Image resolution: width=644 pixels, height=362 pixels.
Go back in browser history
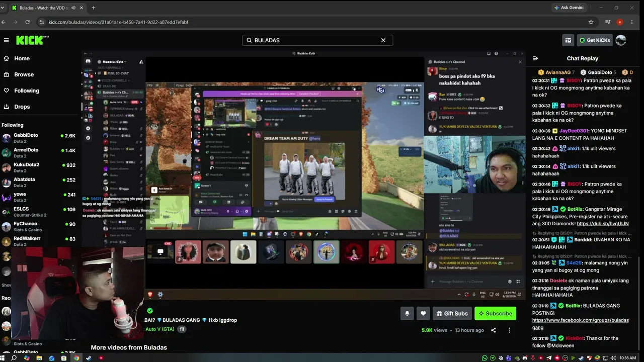(4, 22)
